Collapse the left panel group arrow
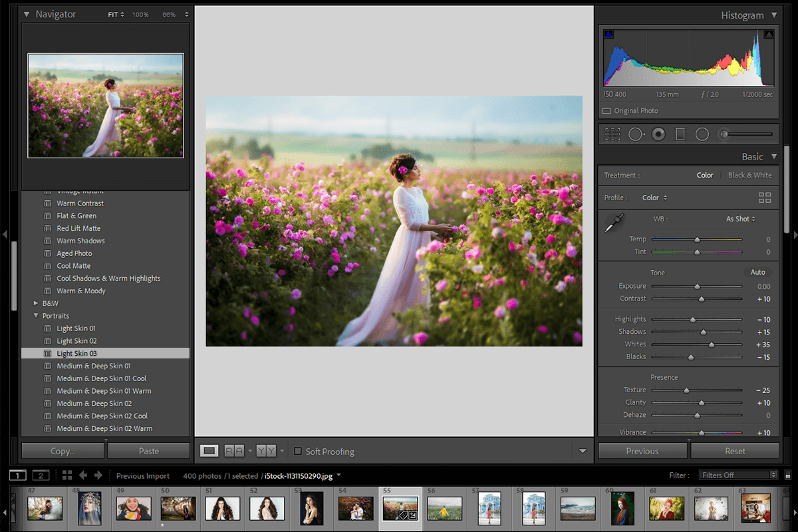 click(5, 234)
